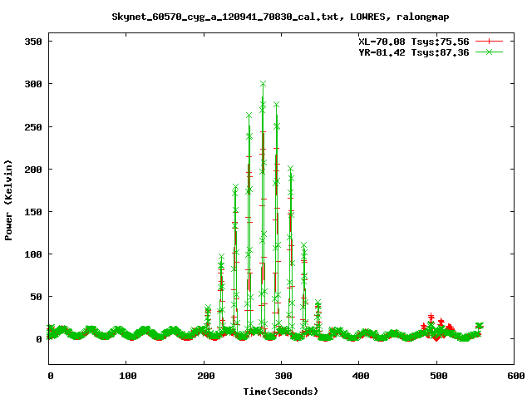The height and width of the screenshot is (399, 532).
Task: Click the 250 tick label on y-axis
Action: pyautogui.click(x=33, y=127)
